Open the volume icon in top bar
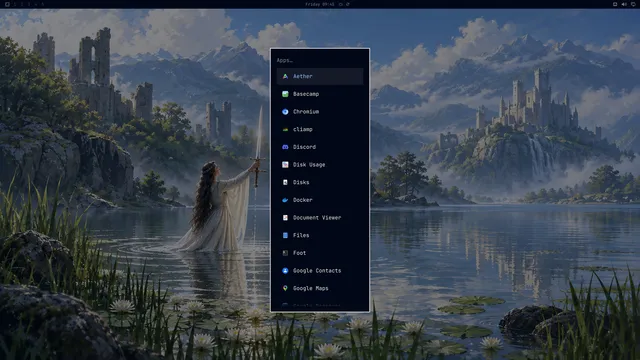The height and width of the screenshot is (360, 640). (624, 4)
